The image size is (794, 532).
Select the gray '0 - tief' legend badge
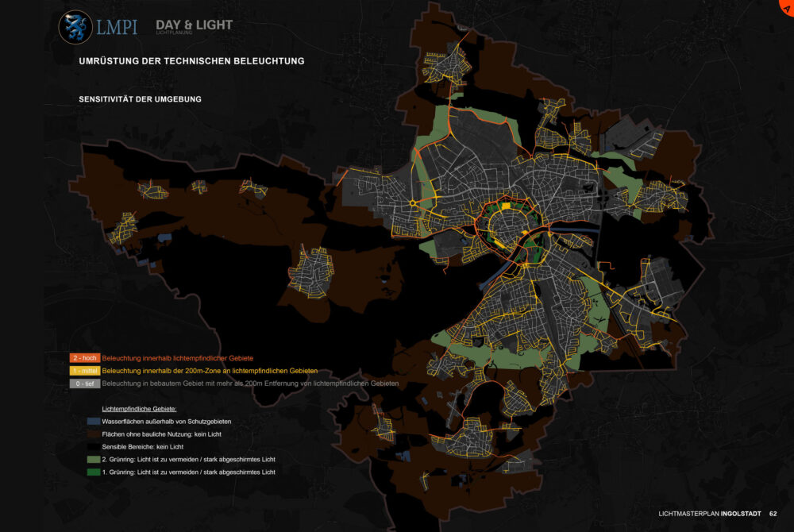coord(84,384)
